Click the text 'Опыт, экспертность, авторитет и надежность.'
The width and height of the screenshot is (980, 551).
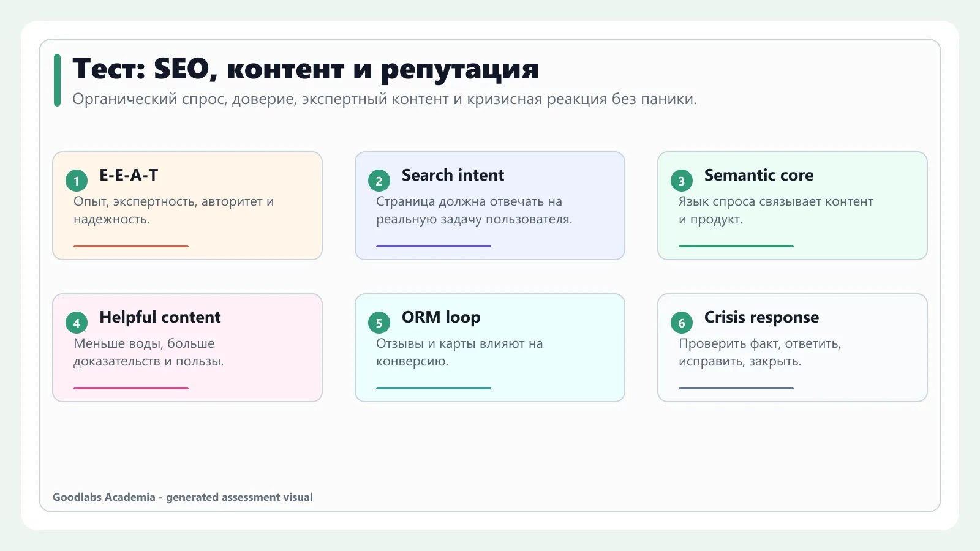click(174, 210)
